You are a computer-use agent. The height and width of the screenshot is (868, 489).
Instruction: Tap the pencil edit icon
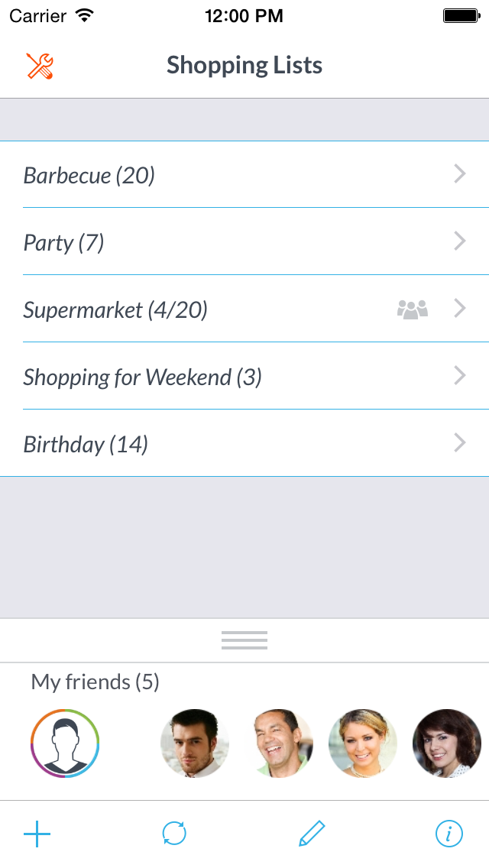coord(312,834)
